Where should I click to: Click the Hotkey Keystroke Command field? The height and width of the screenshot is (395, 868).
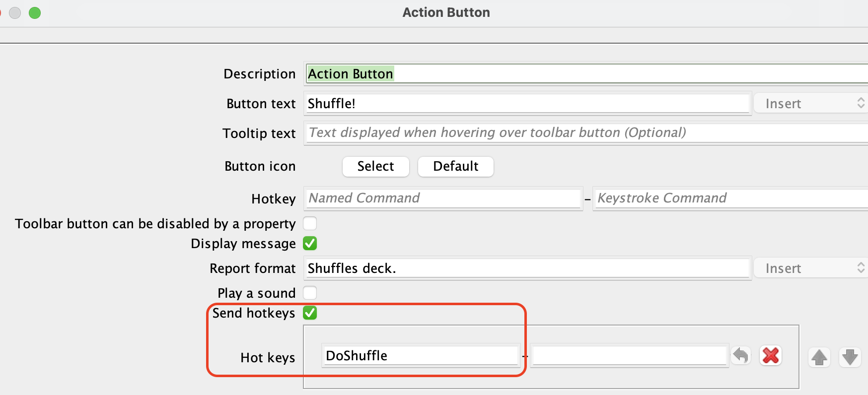(731, 198)
